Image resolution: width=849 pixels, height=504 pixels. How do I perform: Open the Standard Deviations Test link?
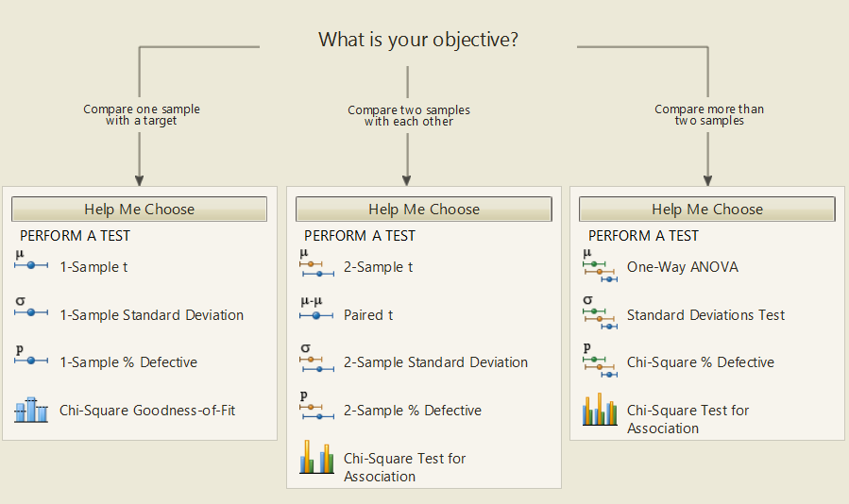(x=705, y=315)
